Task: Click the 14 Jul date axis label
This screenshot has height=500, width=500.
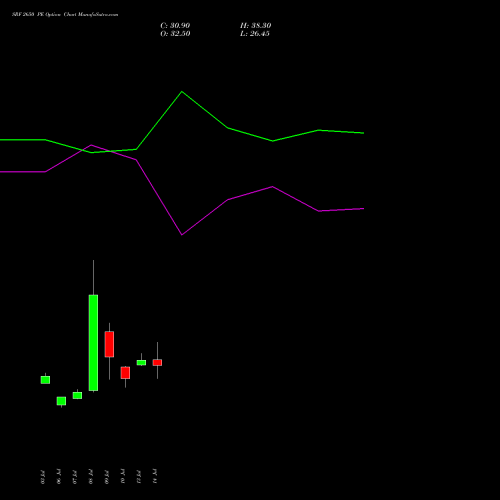Action: 155,476
